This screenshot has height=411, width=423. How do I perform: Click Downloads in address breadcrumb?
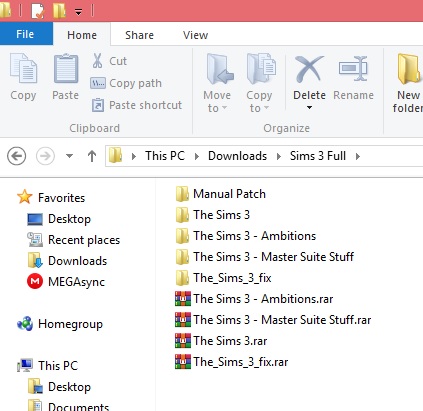tap(237, 156)
